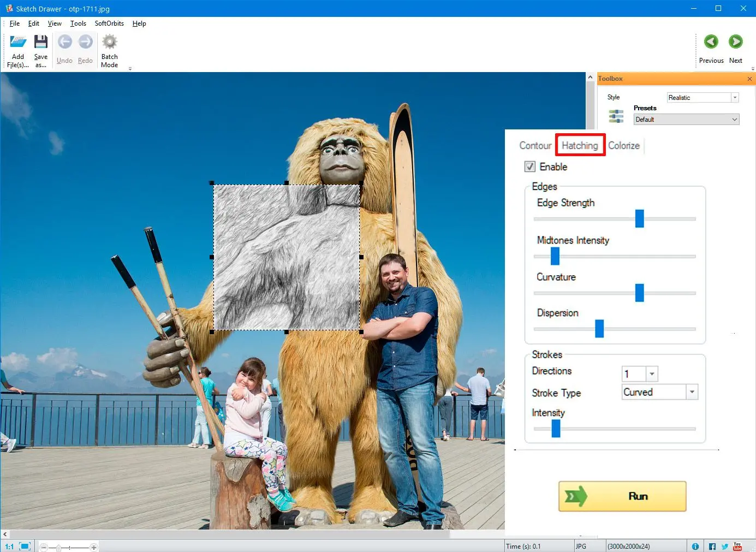
Task: Go to the Next image with the green arrow
Action: coord(736,41)
